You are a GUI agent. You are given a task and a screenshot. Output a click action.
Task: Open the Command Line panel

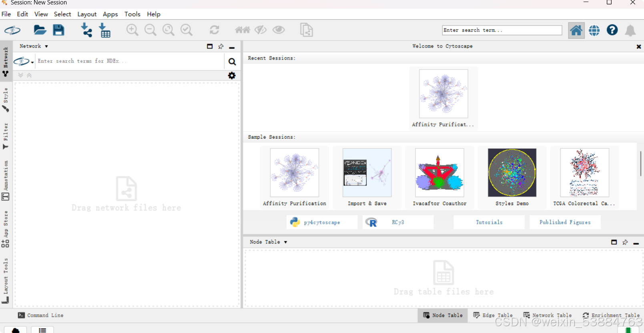(x=41, y=315)
